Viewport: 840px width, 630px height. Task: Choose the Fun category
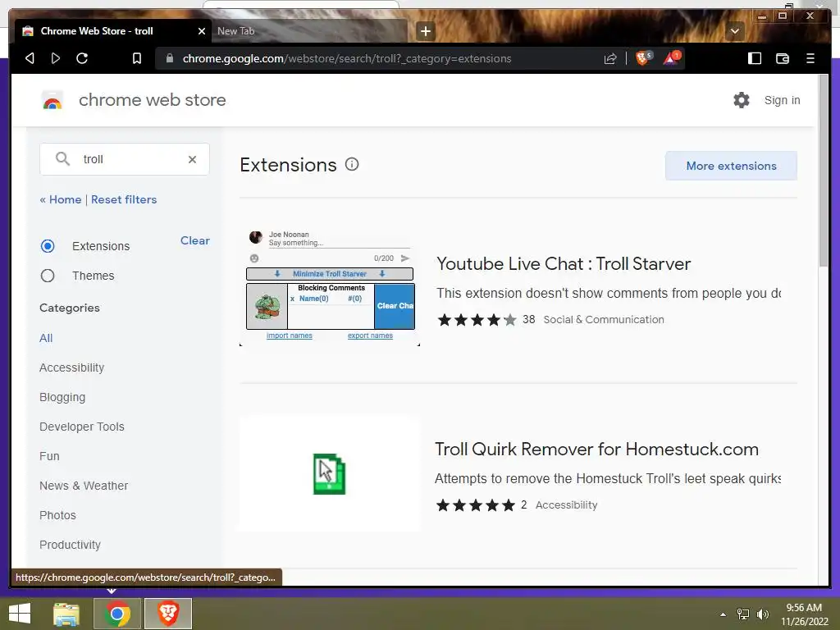(49, 456)
